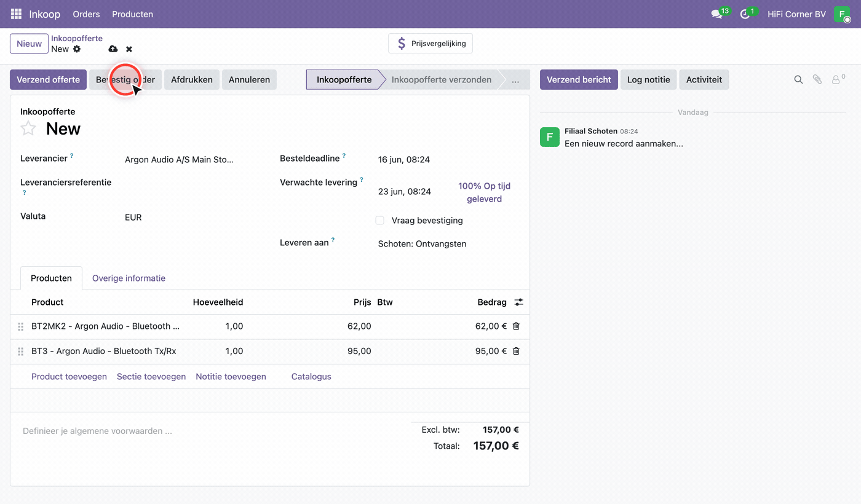This screenshot has width=861, height=504.
Task: Click the paperclip attachments icon
Action: (x=817, y=80)
